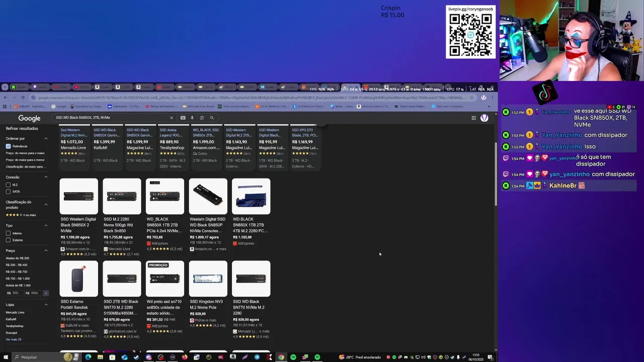Sort by Preço: do menor para o maior
This screenshot has height=362, width=644.
(x=25, y=153)
